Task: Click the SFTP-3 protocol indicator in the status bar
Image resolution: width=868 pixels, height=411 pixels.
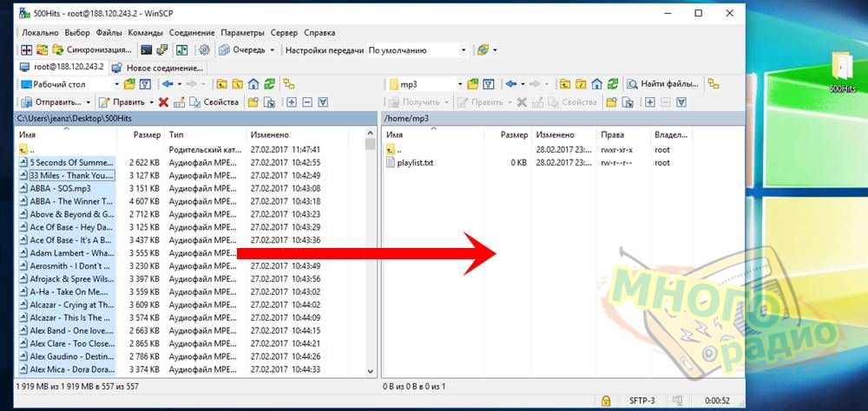Action: (641, 401)
